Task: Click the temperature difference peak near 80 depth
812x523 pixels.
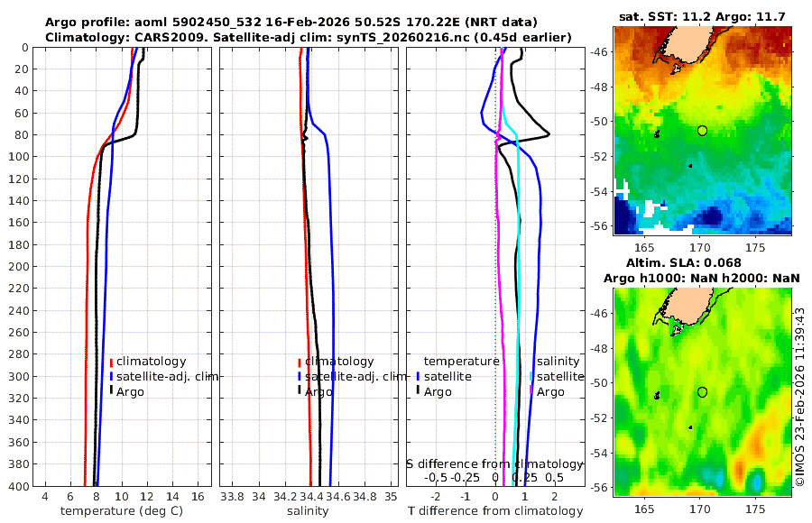Action: pyautogui.click(x=548, y=134)
